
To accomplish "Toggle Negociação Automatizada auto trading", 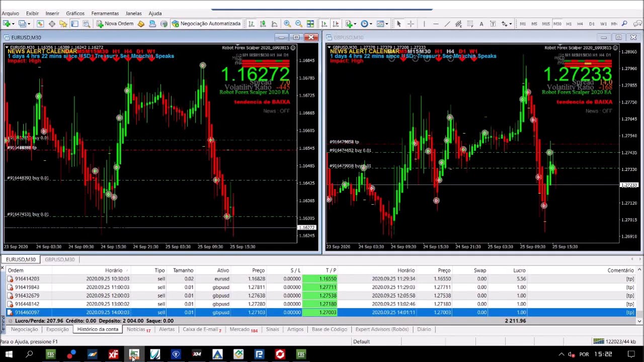I will (206, 24).
